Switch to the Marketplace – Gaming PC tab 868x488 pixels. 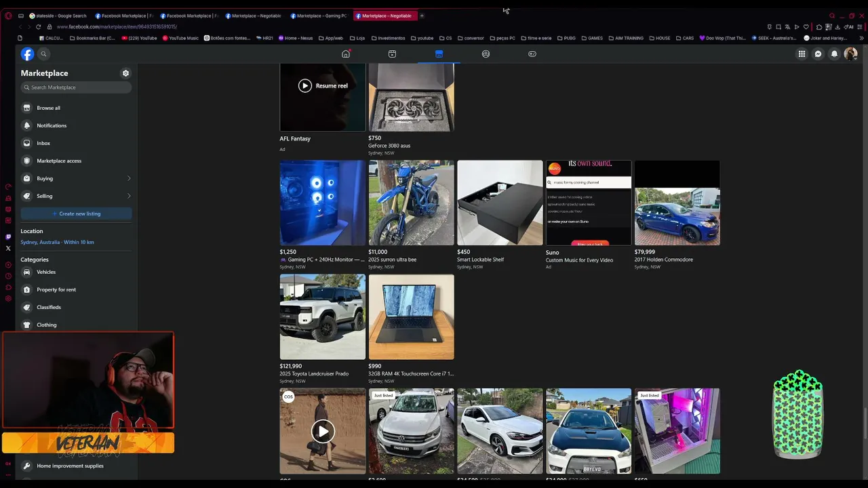point(318,16)
